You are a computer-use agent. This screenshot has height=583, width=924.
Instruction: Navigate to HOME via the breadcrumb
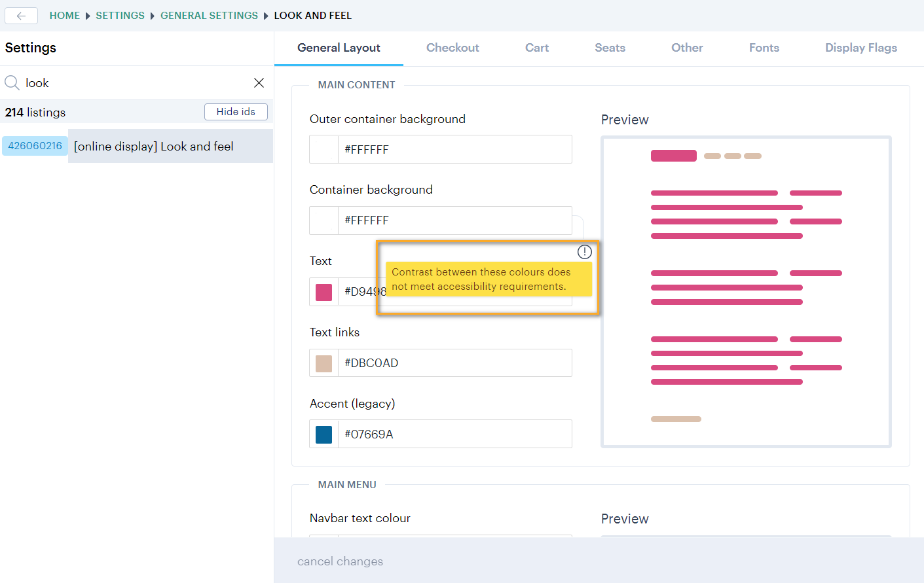click(65, 15)
